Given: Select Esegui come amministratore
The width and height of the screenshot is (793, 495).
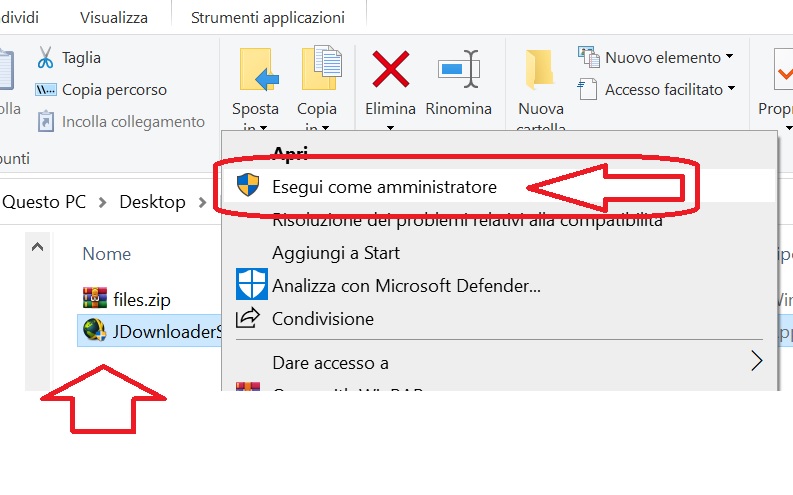Looking at the screenshot, I should tap(384, 187).
